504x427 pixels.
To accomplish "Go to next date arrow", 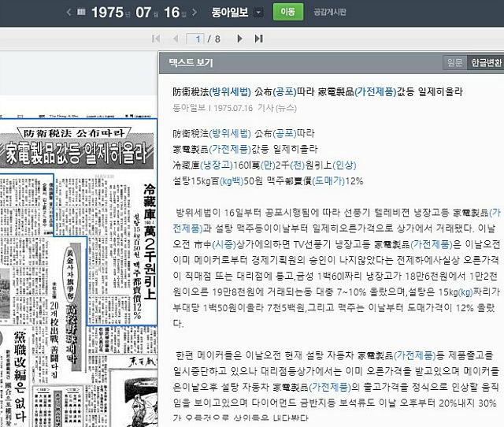I will [x=195, y=13].
